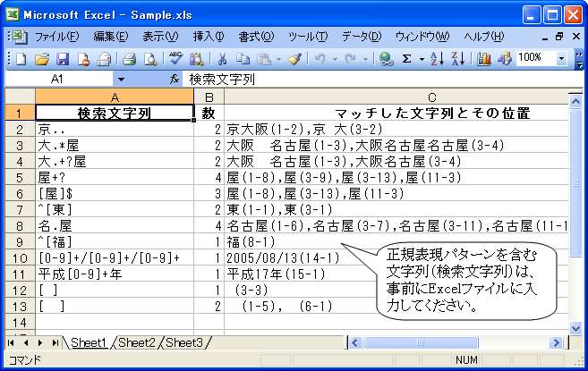Click the Open folder icon
Screen dimensions: 588x371
[41, 59]
